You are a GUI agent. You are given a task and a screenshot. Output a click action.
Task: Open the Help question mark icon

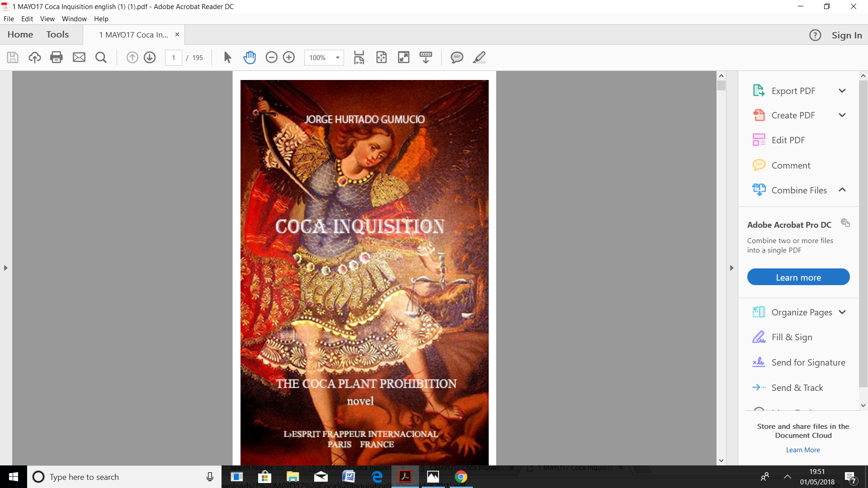click(x=815, y=35)
